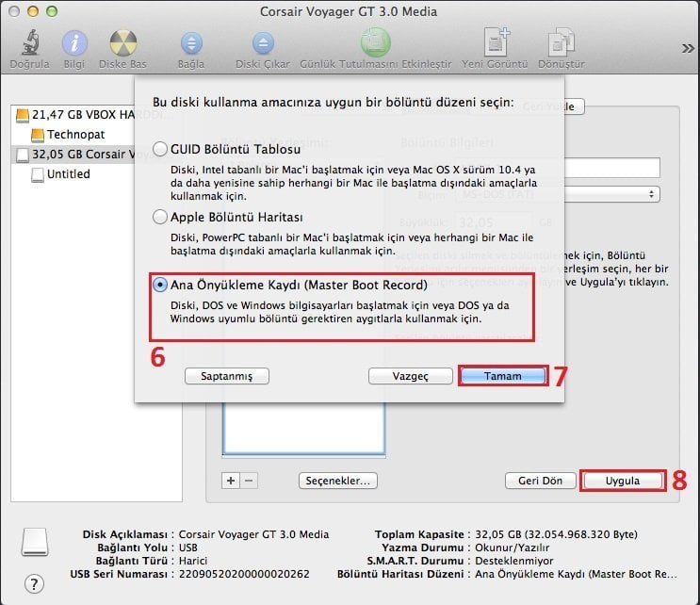
Task: Click the Bağlantı Türü value Harici
Action: click(193, 561)
